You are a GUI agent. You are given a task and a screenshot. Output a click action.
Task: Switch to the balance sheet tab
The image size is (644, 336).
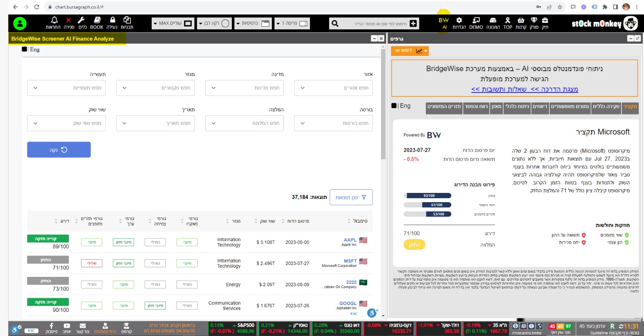click(x=497, y=107)
